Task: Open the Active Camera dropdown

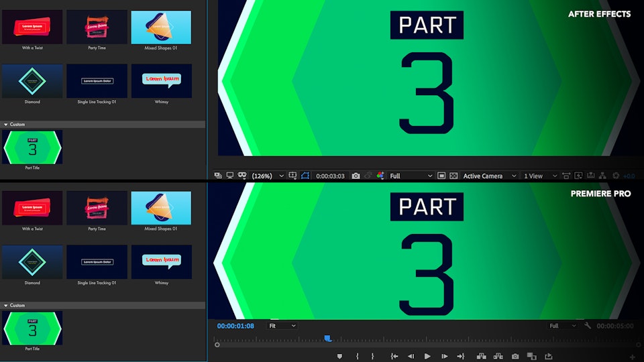Action: tap(490, 176)
